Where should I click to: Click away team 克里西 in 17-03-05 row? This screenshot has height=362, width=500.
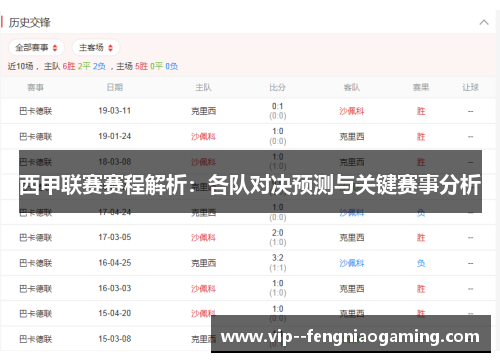click(x=352, y=238)
